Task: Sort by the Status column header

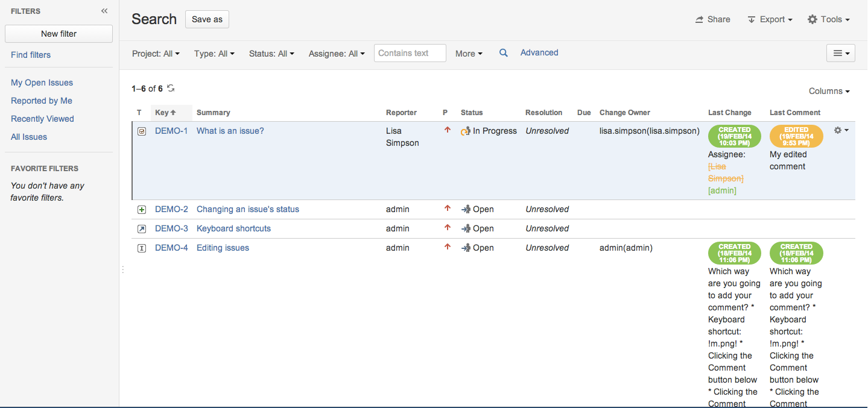Action: 472,113
